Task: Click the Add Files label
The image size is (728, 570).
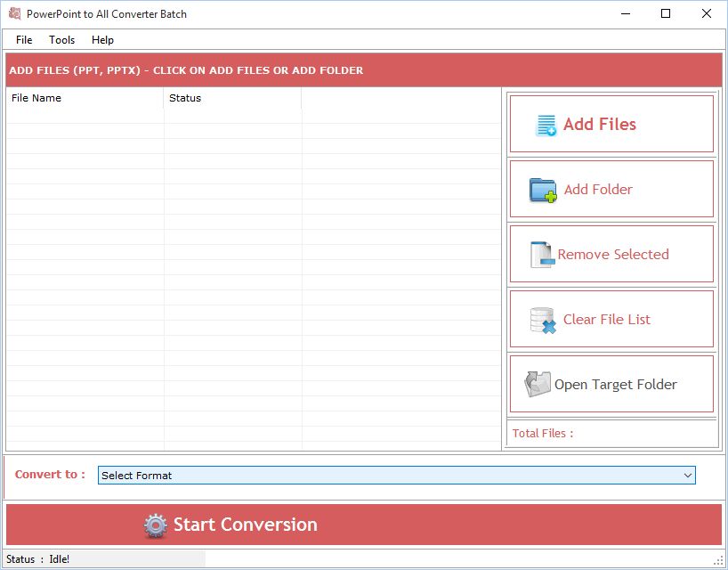Action: (599, 124)
